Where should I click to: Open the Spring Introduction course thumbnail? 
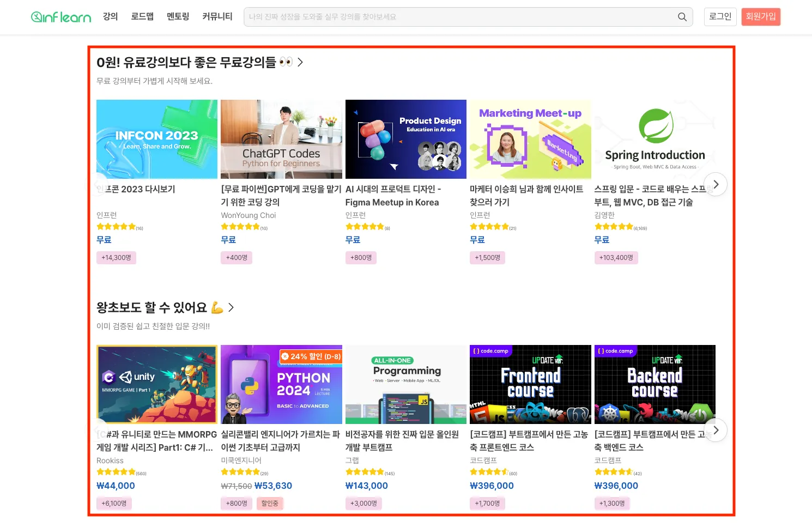point(655,139)
